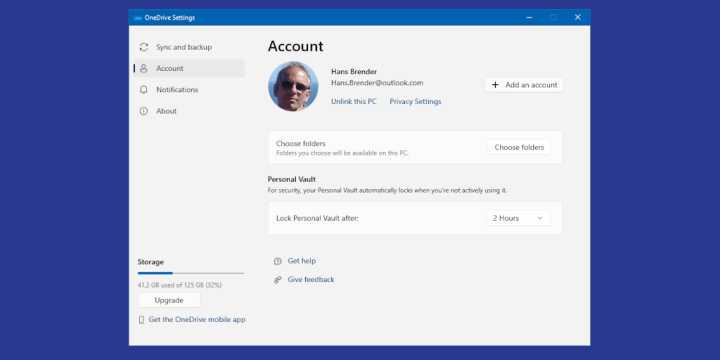Screen dimensions: 720x360
Task: Click the Add an account button
Action: (x=524, y=85)
